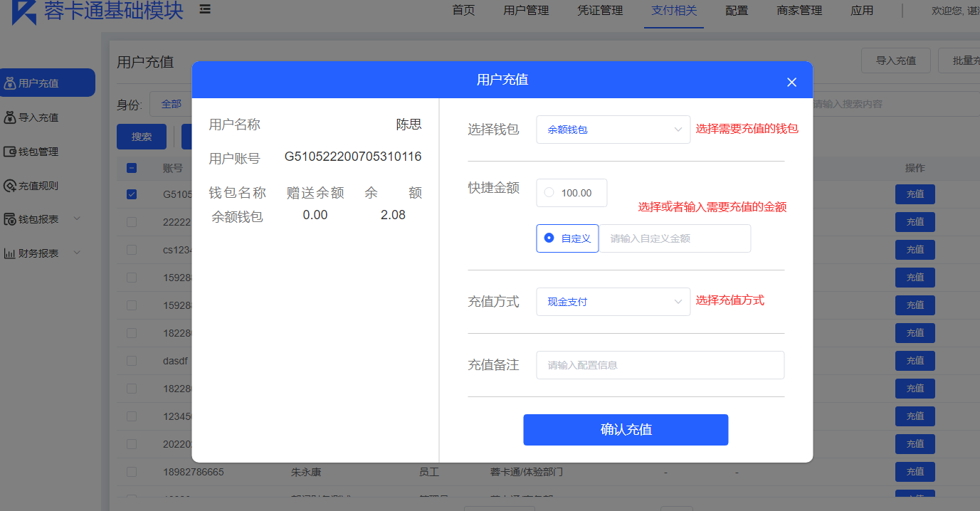Screen dimensions: 980x511
Task: Open the 选择钱包 dropdown
Action: [613, 130]
